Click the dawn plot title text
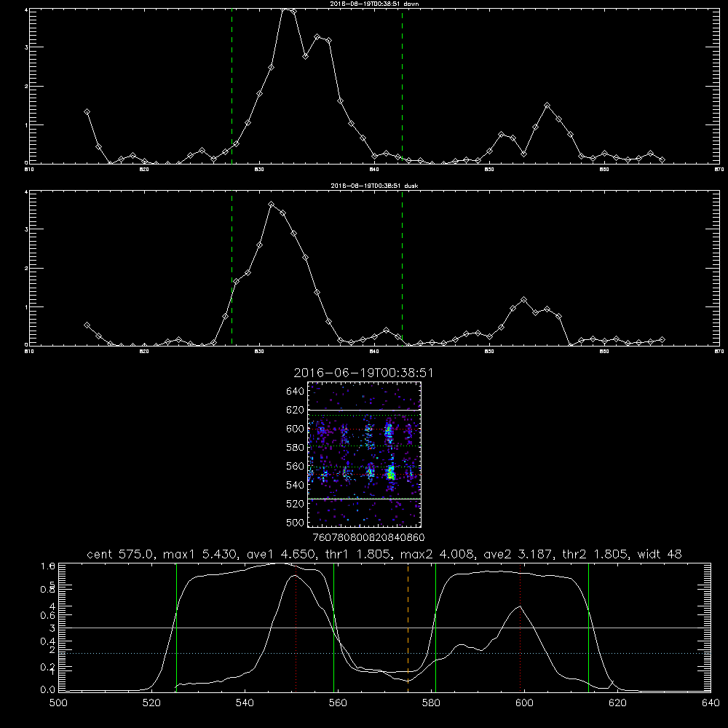The image size is (728, 728). (374, 4)
